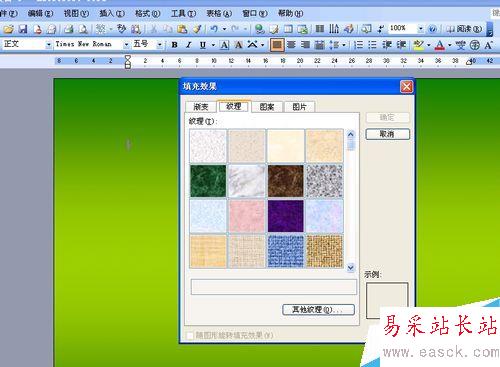Click the Numbering list icon
The height and width of the screenshot is (367, 500).
[358, 45]
